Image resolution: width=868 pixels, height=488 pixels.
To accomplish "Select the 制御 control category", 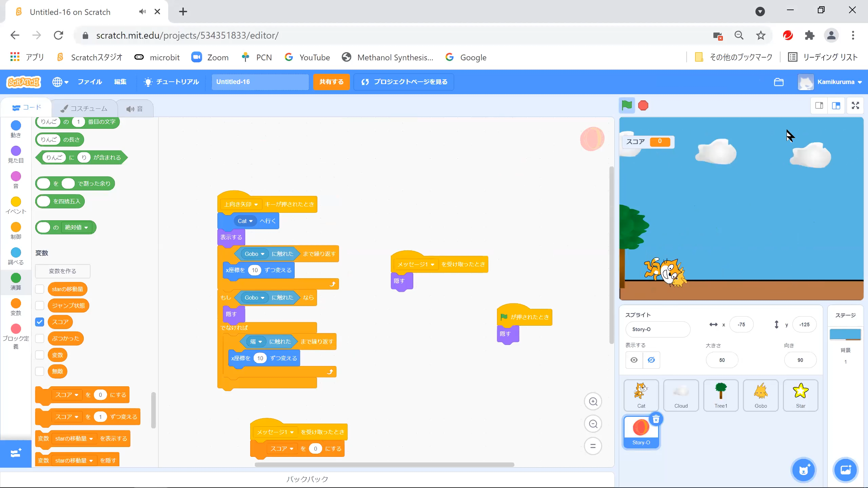I will (16, 231).
